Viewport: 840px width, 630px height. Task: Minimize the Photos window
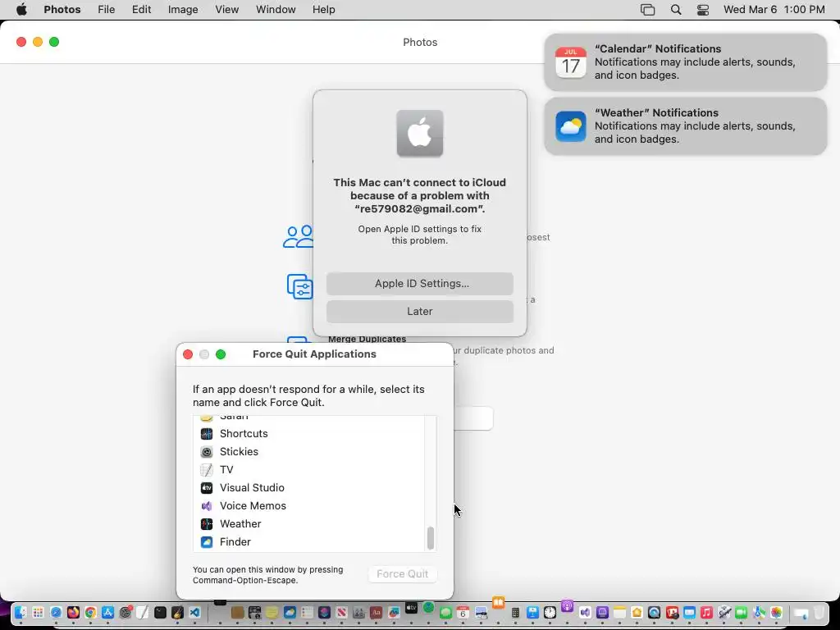click(38, 42)
